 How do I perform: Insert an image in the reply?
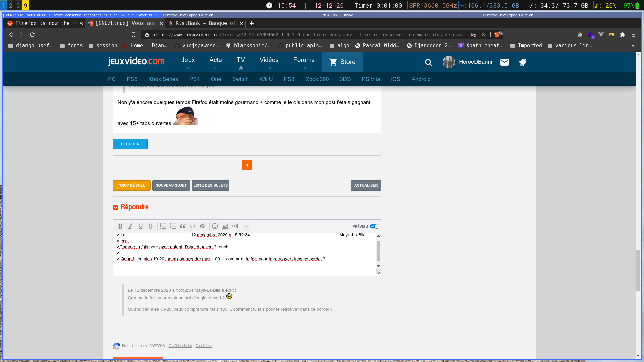pyautogui.click(x=225, y=226)
